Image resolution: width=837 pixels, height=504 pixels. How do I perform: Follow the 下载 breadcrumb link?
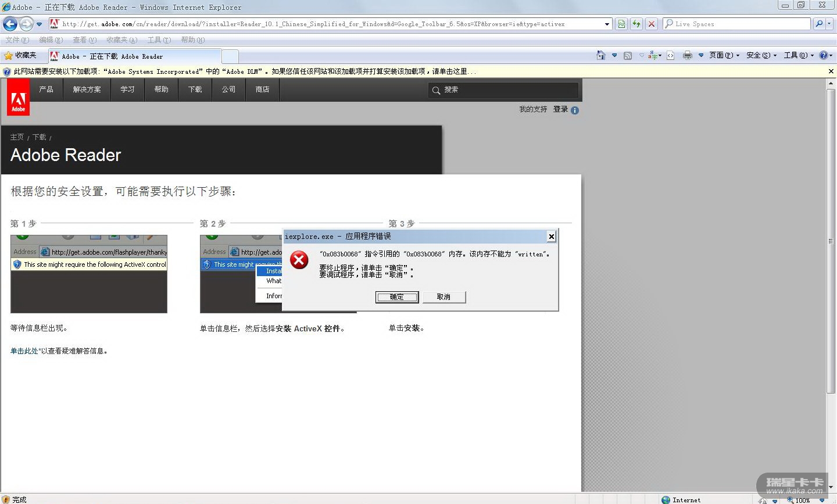(40, 137)
